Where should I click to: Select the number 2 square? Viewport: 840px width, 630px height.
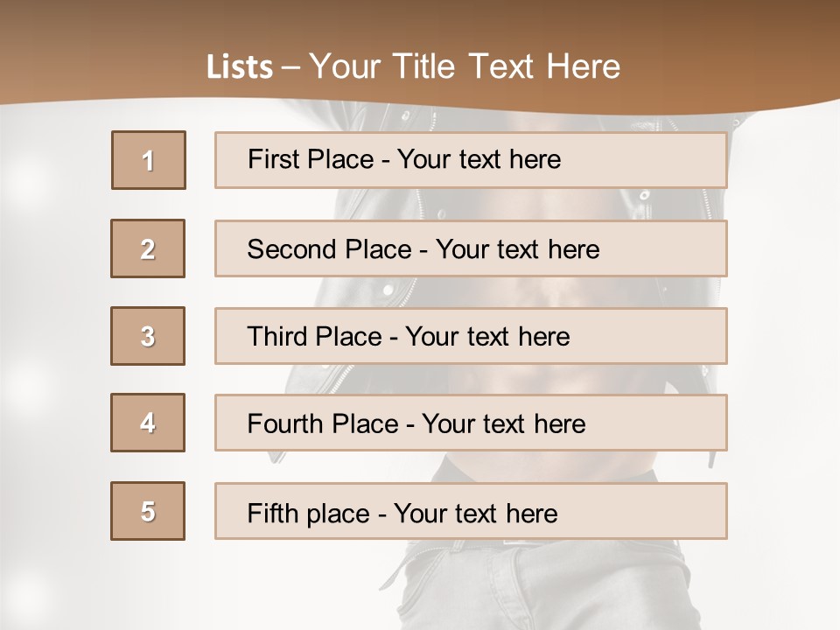(x=148, y=248)
